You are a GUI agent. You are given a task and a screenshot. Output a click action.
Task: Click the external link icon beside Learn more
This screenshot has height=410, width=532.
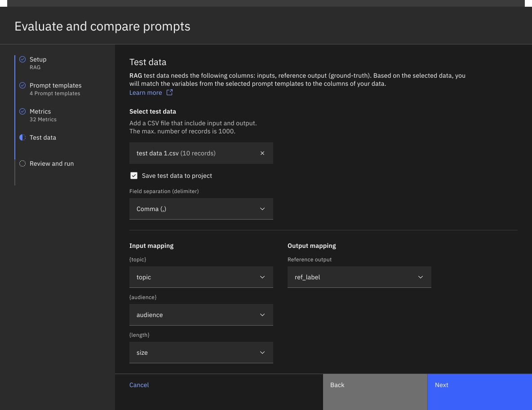click(170, 93)
